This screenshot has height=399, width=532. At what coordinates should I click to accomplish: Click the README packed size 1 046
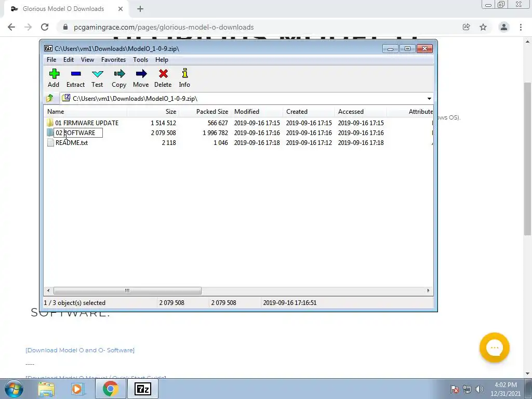pyautogui.click(x=220, y=142)
